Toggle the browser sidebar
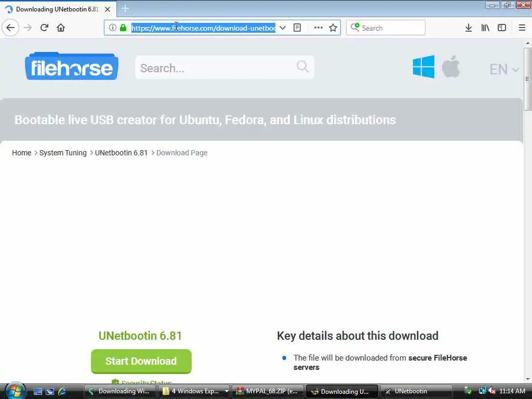This screenshot has height=399, width=532. 502,28
